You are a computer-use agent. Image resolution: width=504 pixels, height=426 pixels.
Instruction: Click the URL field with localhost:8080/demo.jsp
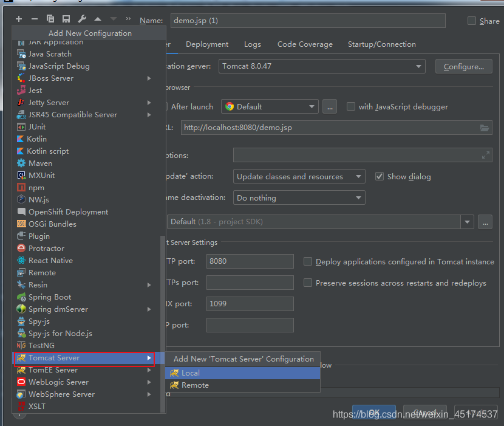pos(336,128)
